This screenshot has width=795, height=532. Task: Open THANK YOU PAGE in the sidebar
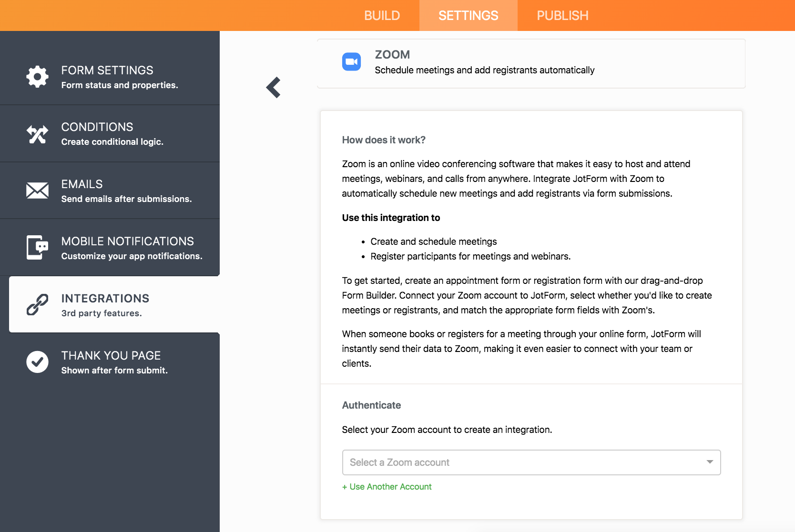(x=110, y=362)
